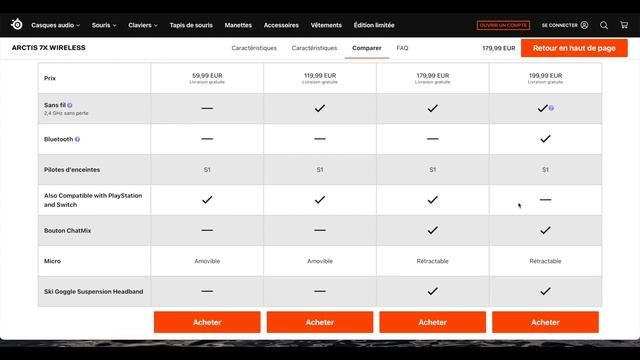Select the second Caractéristiques tab

pyautogui.click(x=314, y=48)
